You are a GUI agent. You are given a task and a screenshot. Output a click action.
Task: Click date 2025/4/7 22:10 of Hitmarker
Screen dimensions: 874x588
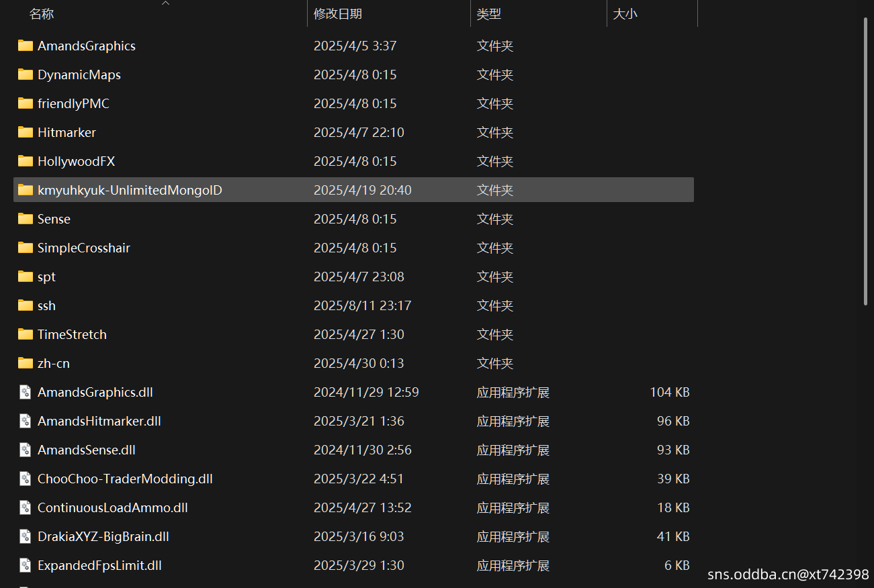pyautogui.click(x=359, y=132)
